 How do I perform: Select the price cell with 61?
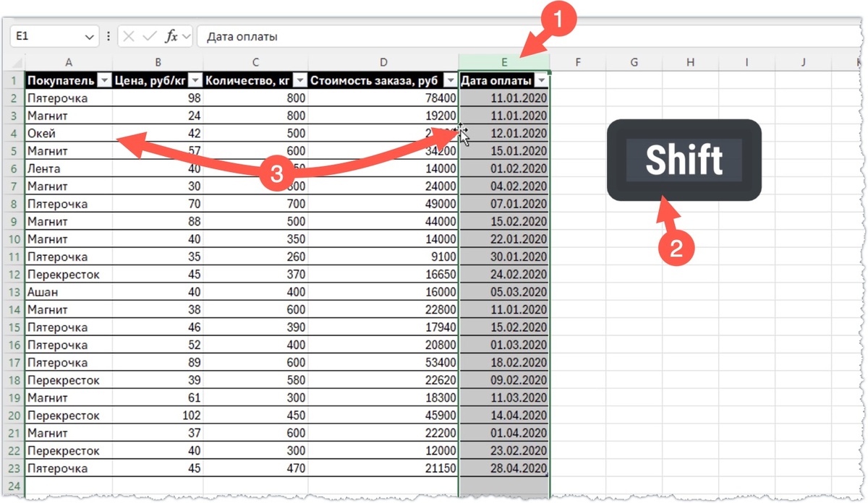coord(158,397)
